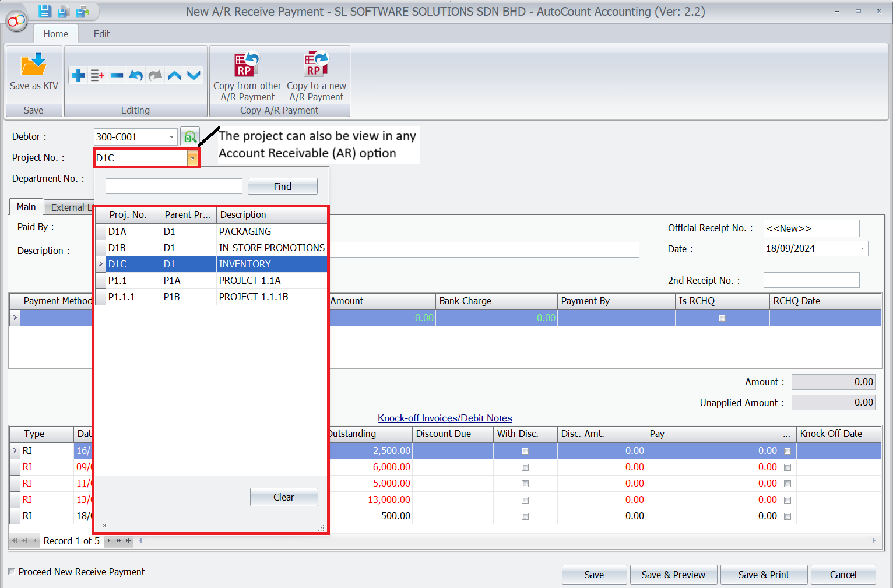Click the Save as KIV folder icon
The height and width of the screenshot is (588, 893).
[33, 65]
